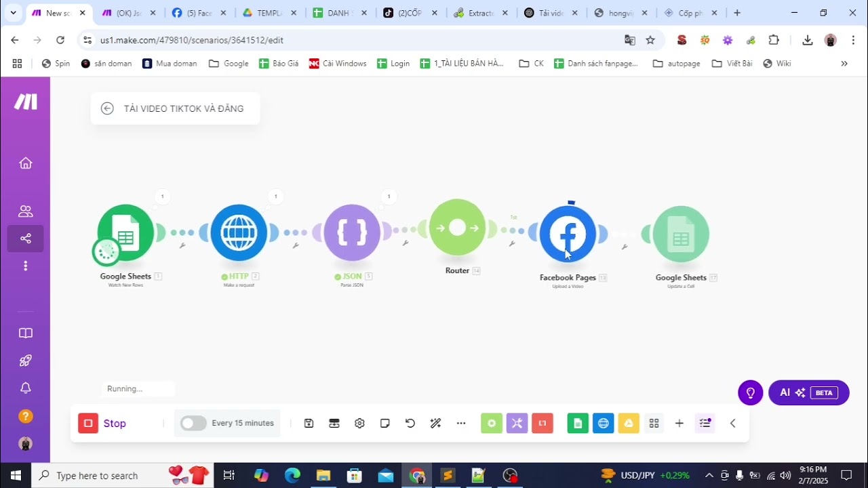868x488 pixels.
Task: Click the purple lightbulb button
Action: click(751, 392)
